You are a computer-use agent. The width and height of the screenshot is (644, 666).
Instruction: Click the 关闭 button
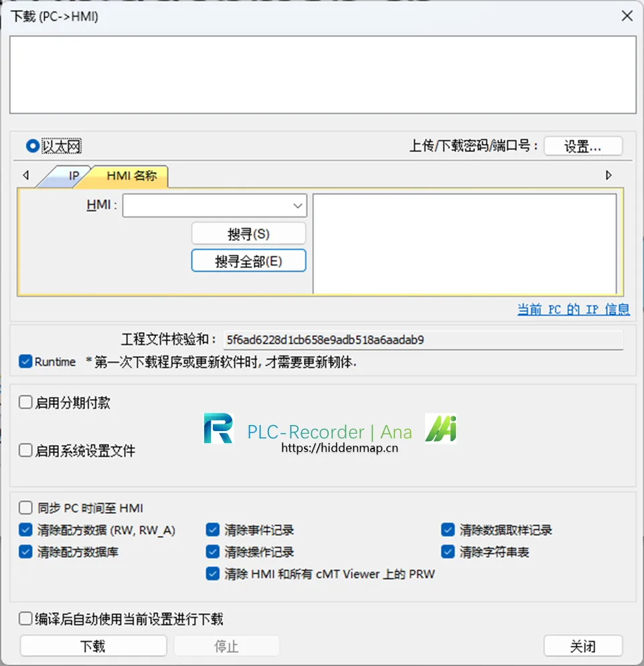(583, 646)
